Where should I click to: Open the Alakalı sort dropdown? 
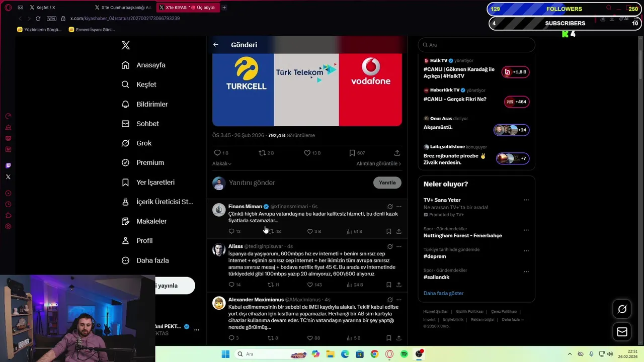tap(222, 163)
